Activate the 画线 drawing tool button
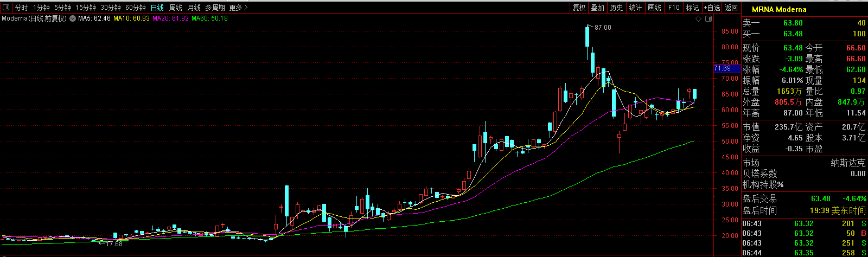Viewport: 868px width, 257px height. point(655,8)
